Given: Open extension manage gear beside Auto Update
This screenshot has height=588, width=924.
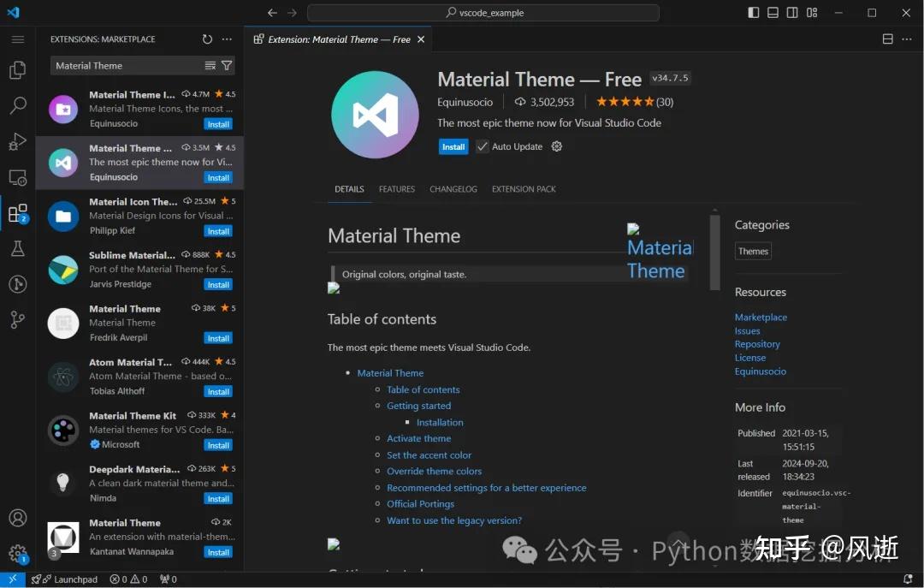Looking at the screenshot, I should coord(557,146).
